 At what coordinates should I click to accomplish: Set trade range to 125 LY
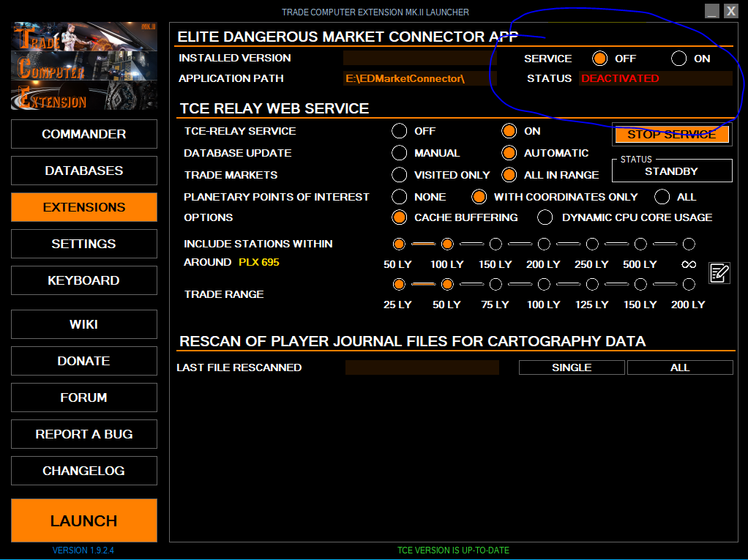coord(592,284)
